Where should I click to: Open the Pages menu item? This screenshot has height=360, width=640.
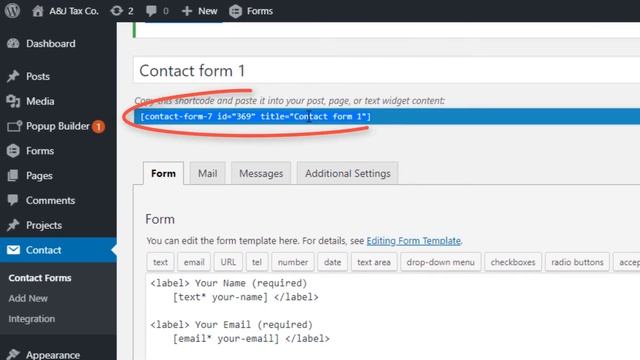tap(39, 176)
